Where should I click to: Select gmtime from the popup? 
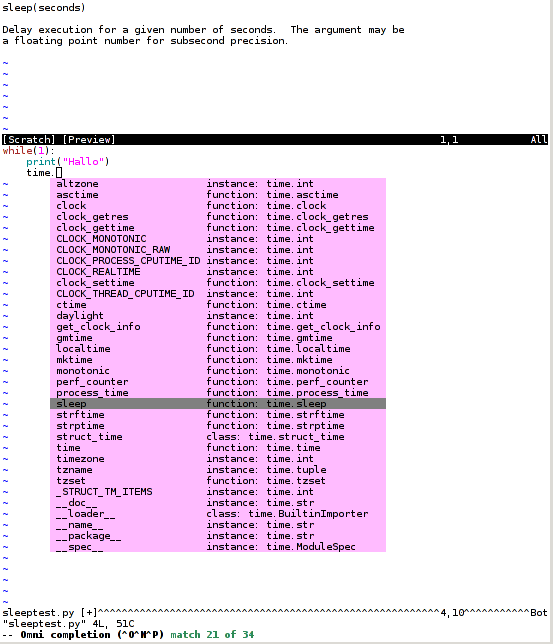(218, 338)
